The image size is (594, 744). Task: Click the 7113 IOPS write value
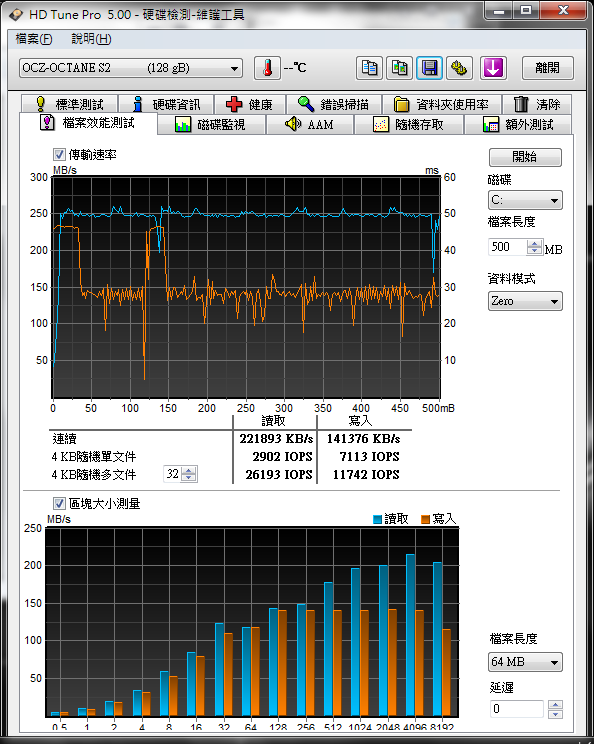[369, 456]
